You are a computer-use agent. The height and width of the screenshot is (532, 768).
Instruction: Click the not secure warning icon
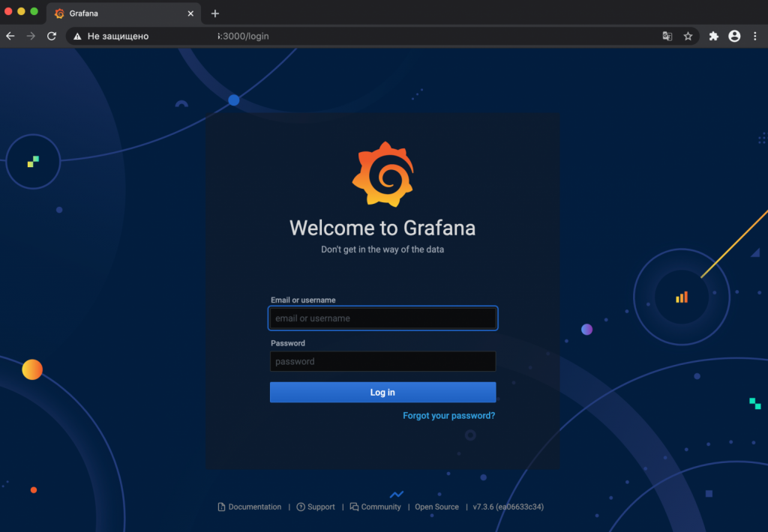click(x=78, y=36)
